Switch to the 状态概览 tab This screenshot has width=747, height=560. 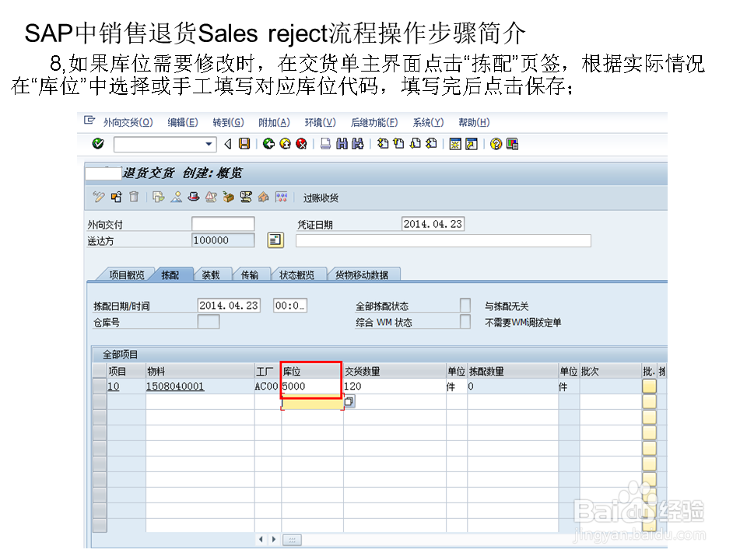click(296, 275)
